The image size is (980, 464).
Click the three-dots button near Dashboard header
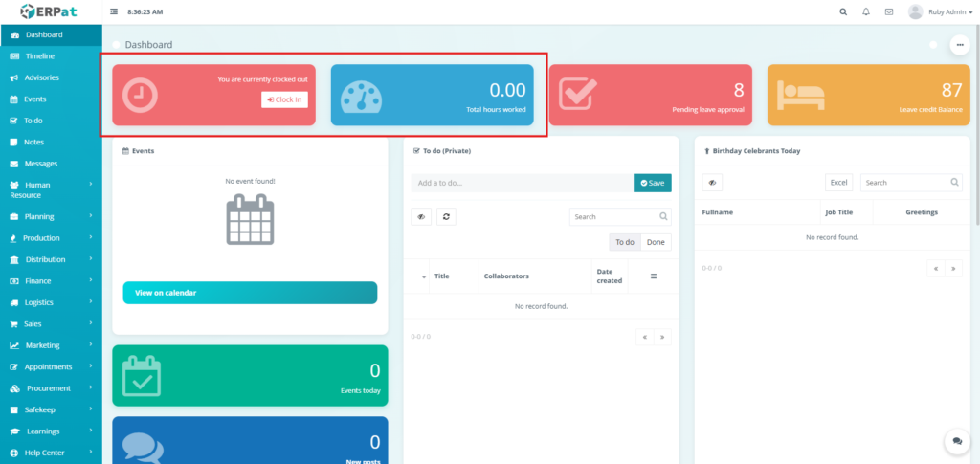click(x=959, y=45)
